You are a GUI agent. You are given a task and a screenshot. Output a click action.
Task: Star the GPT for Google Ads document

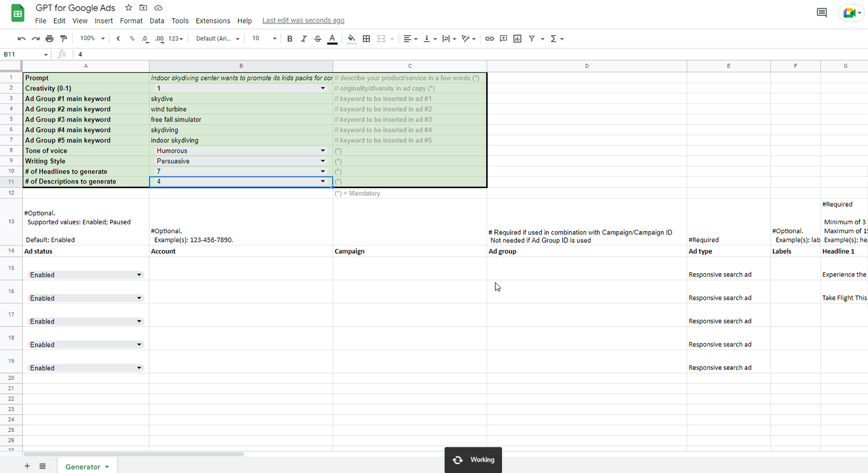click(x=129, y=8)
